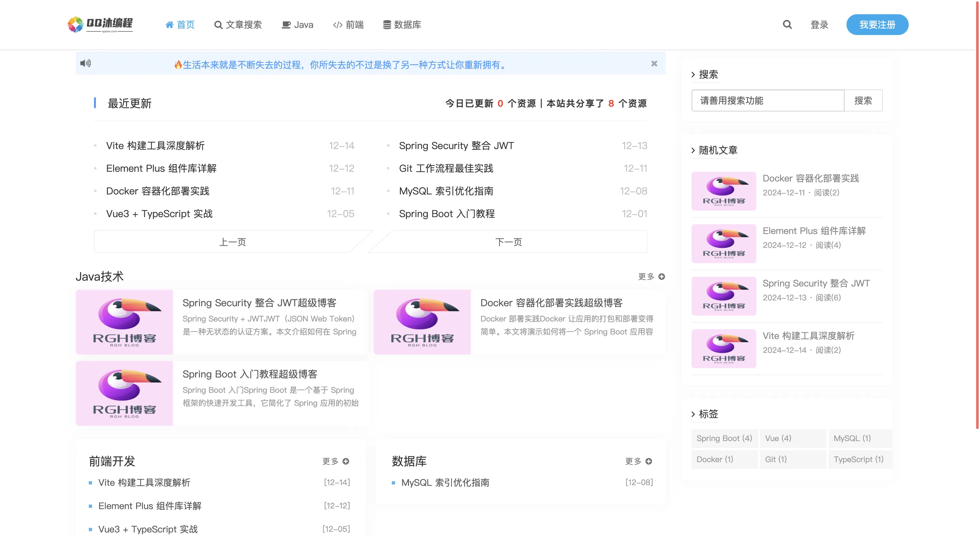The height and width of the screenshot is (536, 980).
Task: Click the page vertical scrollbar
Action: coord(977,215)
